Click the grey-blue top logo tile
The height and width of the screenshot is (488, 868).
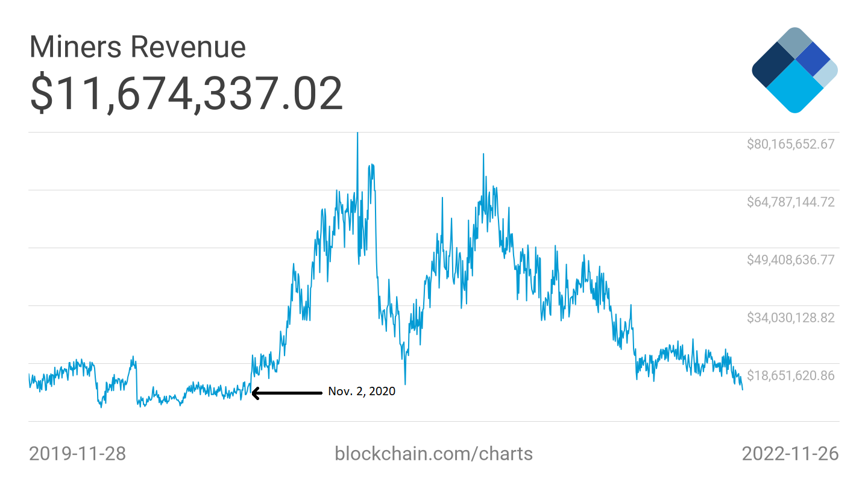(795, 42)
